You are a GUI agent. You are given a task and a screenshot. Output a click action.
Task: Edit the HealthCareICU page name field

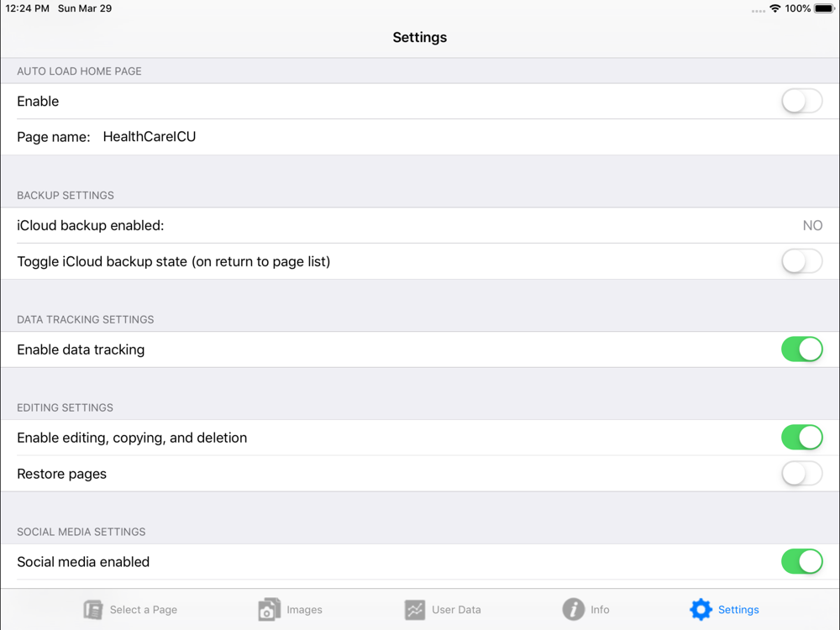click(x=150, y=137)
